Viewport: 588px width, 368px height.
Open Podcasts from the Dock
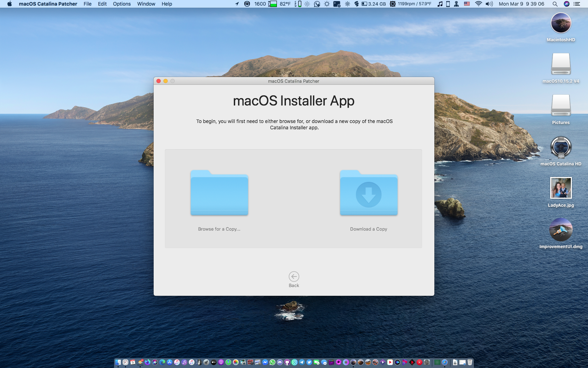point(221,362)
